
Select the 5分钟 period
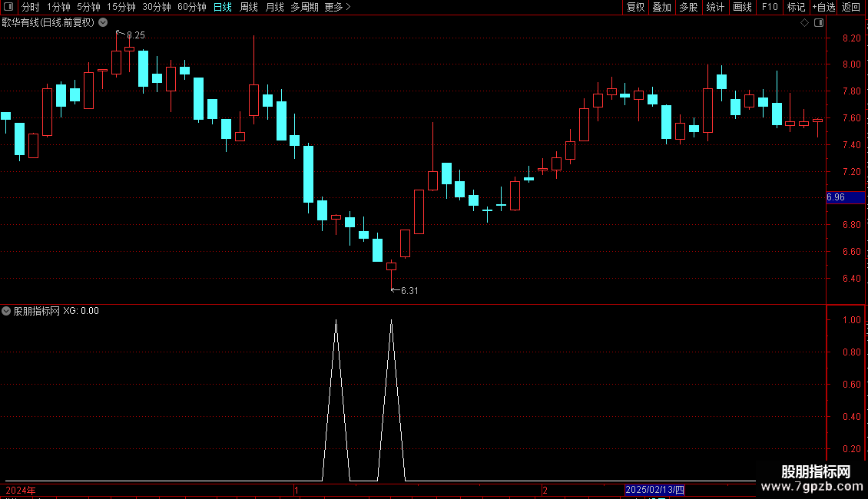[88, 7]
